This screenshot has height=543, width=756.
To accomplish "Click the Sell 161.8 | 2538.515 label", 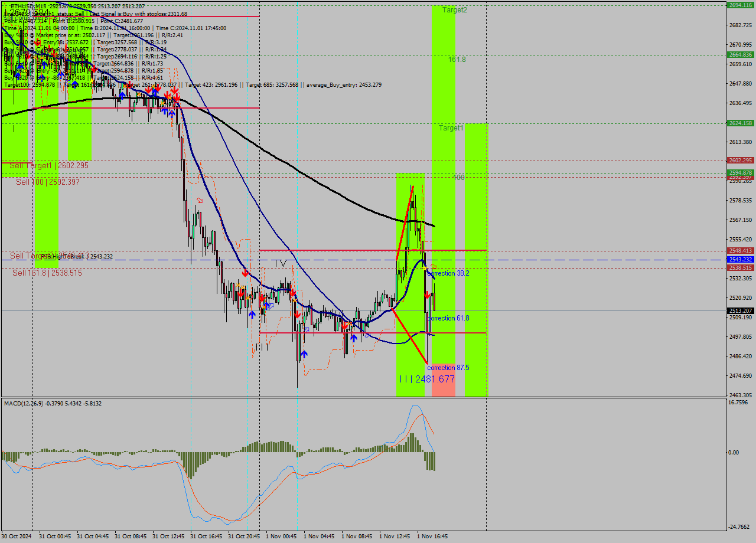I will (x=47, y=273).
